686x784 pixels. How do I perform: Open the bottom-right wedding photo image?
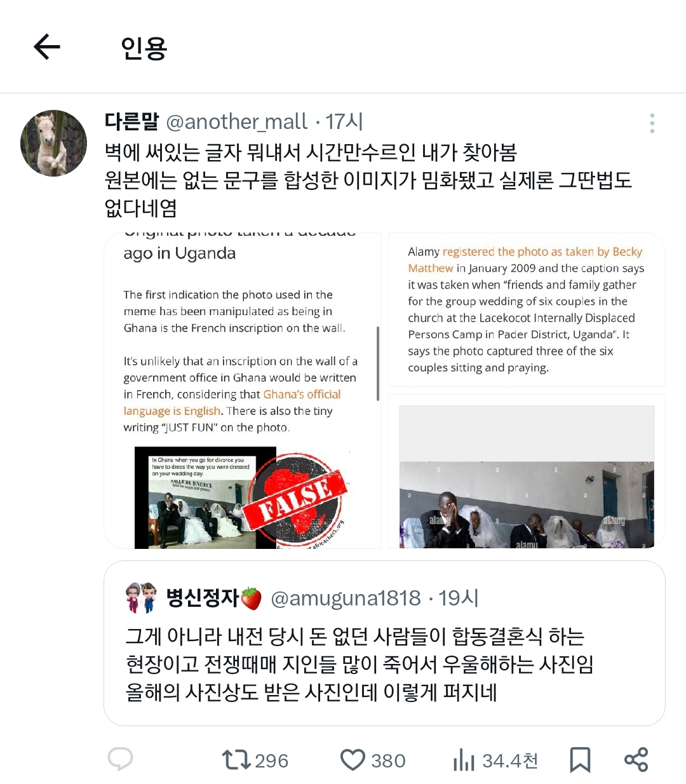pos(527,471)
